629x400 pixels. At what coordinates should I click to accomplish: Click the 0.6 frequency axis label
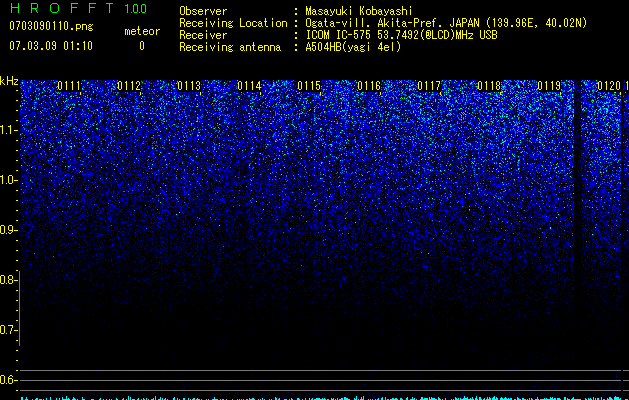(8, 380)
